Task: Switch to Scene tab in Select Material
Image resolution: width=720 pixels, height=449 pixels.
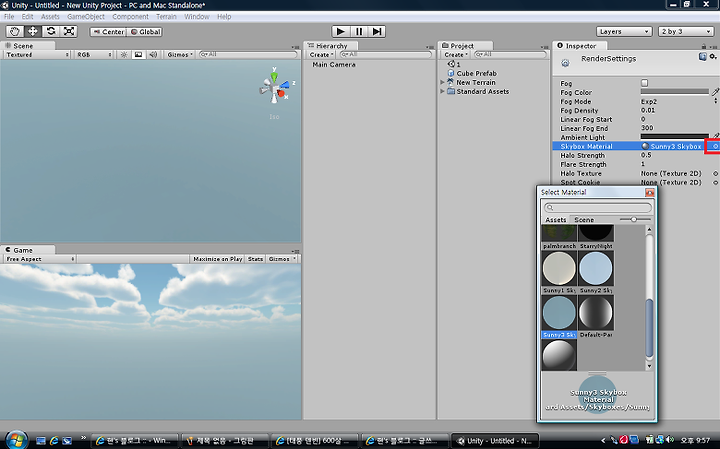Action: click(584, 220)
